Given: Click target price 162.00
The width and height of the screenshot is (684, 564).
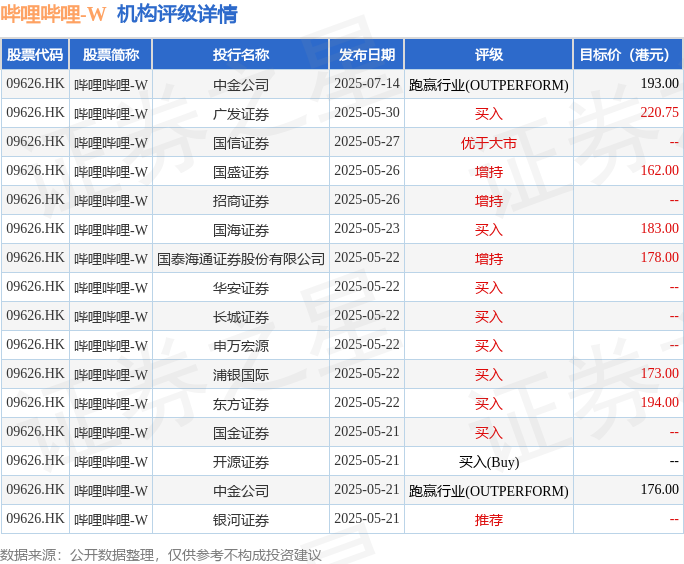Looking at the screenshot, I should [660, 171].
